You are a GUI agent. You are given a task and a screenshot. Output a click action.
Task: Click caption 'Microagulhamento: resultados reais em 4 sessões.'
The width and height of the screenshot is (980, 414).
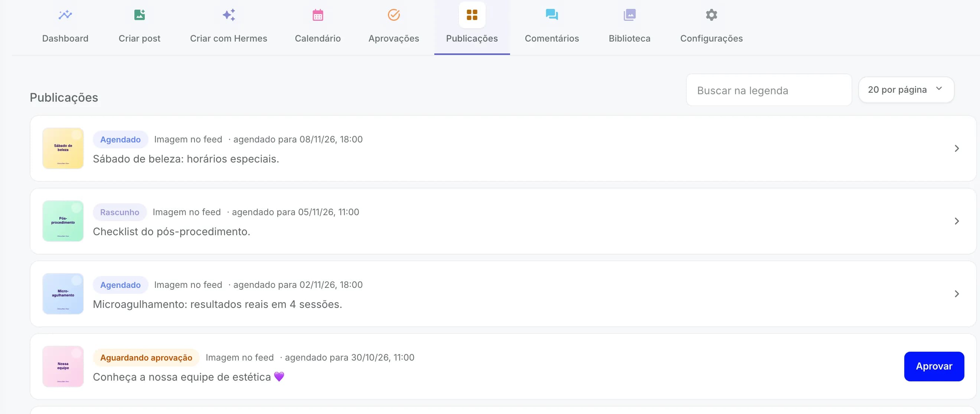(x=217, y=304)
